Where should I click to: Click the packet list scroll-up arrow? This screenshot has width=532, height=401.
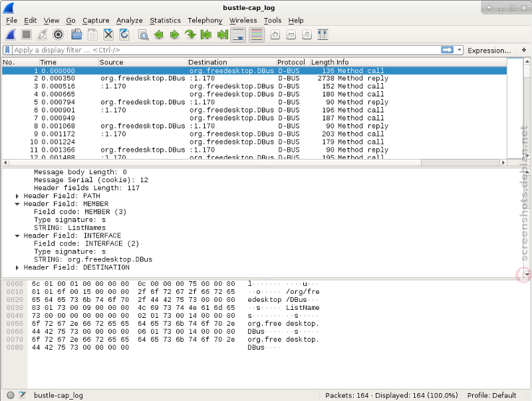pyautogui.click(x=527, y=61)
